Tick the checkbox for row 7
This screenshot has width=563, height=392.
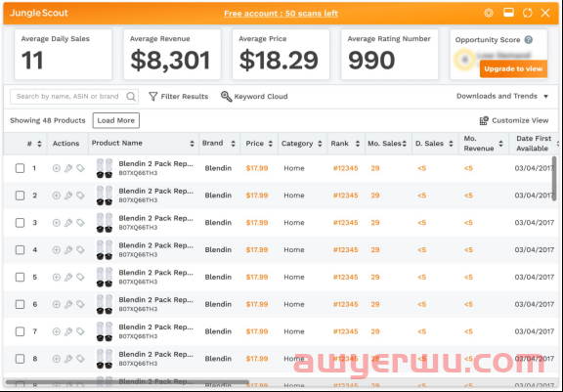[x=20, y=331]
